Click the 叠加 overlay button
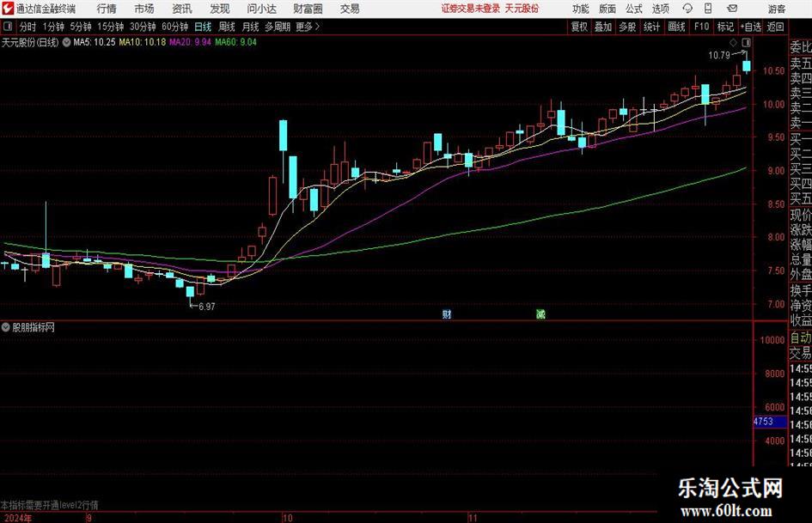 pyautogui.click(x=603, y=27)
